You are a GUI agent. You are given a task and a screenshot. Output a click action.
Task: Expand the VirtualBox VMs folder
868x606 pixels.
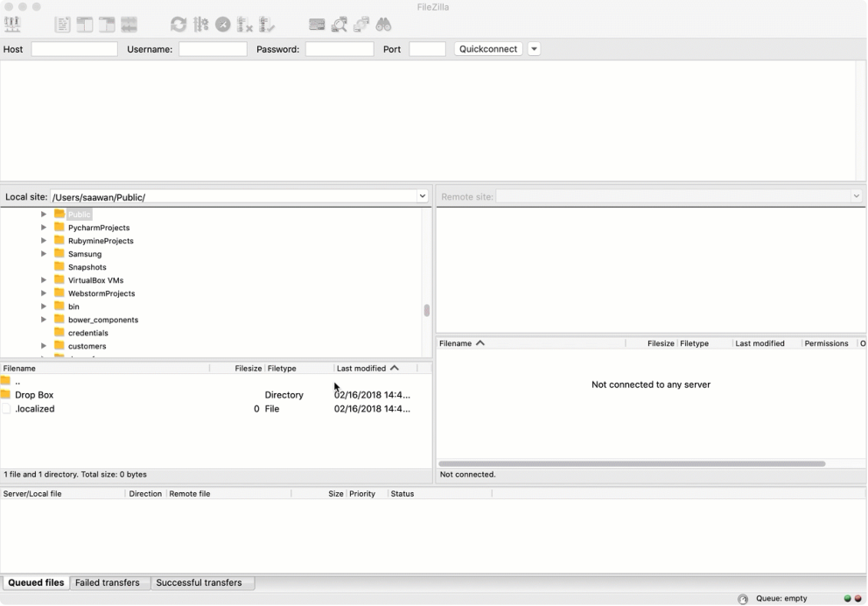coord(43,279)
